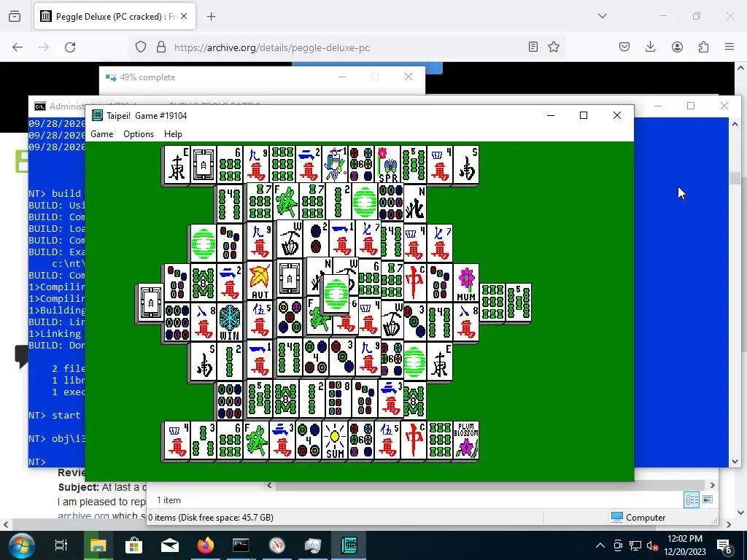
Task: Open Task View on taskbar
Action: click(61, 545)
